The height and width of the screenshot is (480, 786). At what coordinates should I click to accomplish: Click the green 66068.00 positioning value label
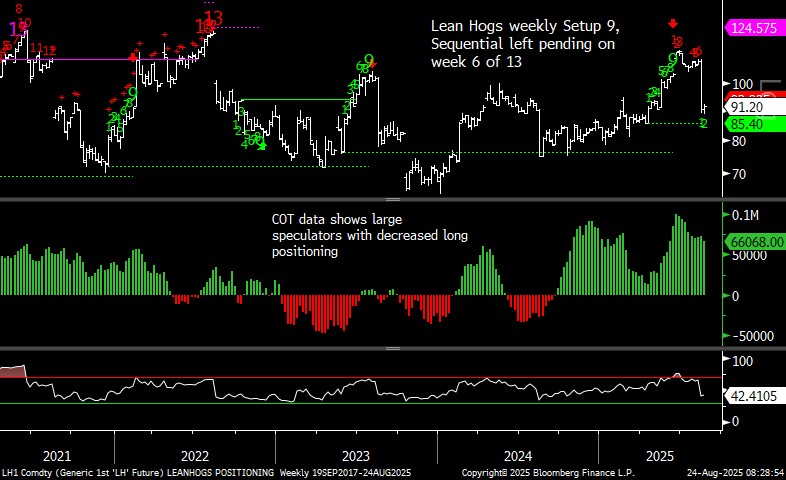(754, 243)
